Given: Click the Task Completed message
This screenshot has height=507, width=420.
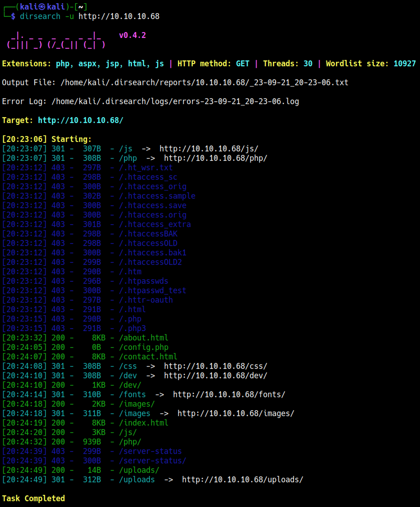Looking at the screenshot, I should pos(33,498).
